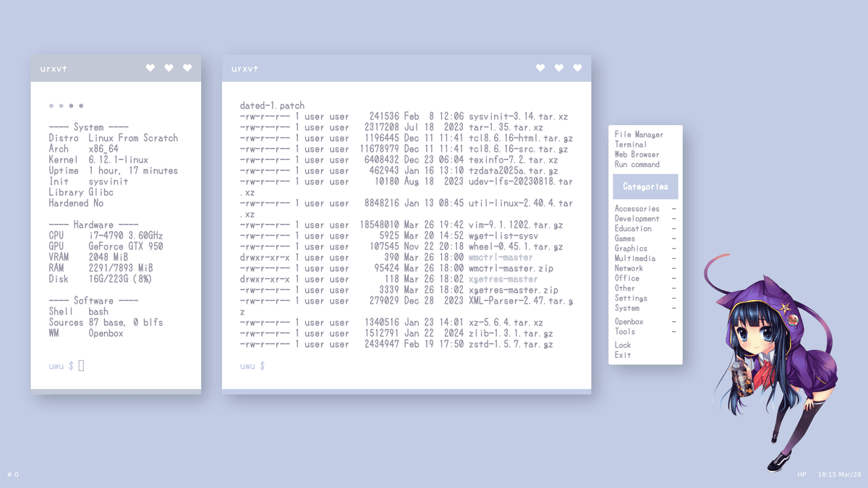
Task: Click the rightmost heart in the system info urxvt title bar
Action: click(187, 68)
